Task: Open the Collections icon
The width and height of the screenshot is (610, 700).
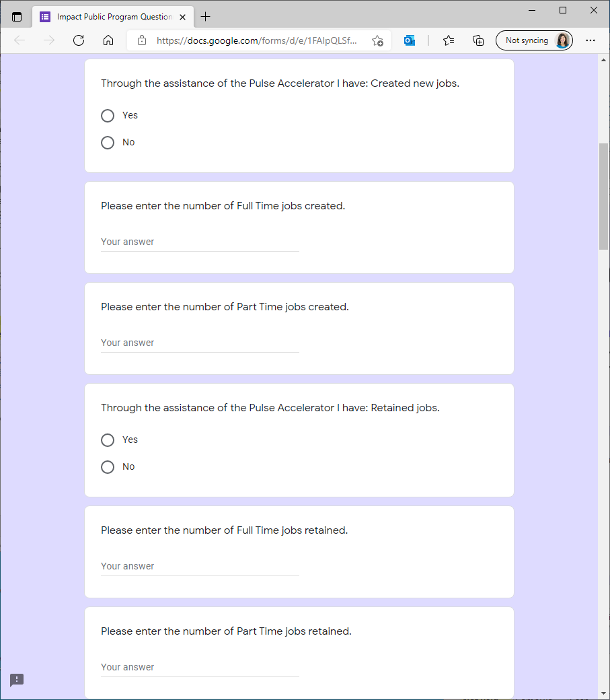Action: (478, 40)
